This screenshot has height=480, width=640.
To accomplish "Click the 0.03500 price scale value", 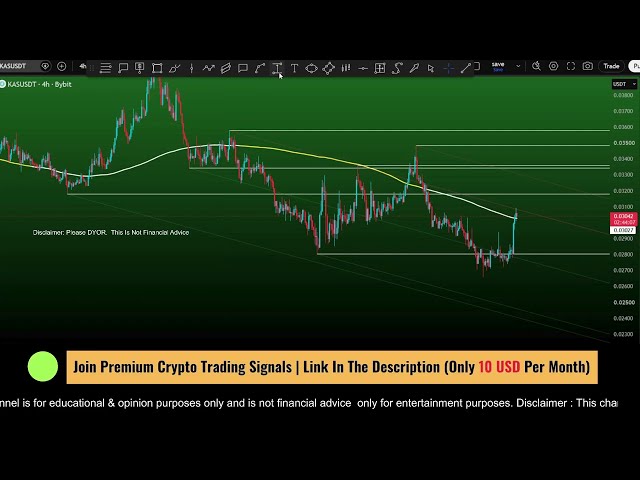I will (x=624, y=143).
